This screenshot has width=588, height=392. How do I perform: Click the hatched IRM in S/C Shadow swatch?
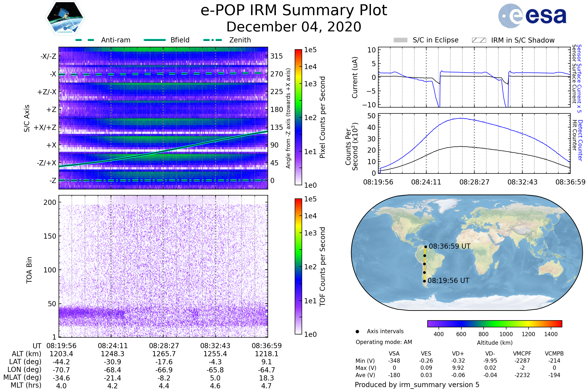pos(479,40)
